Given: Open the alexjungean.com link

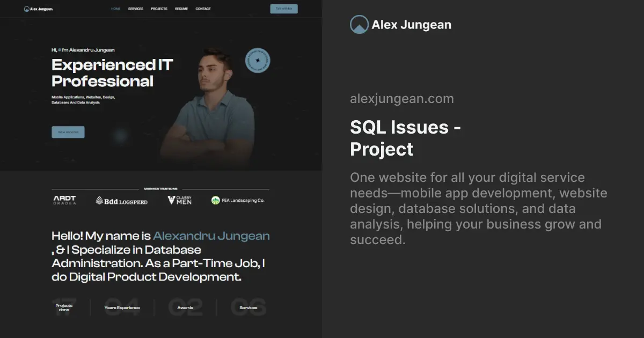Looking at the screenshot, I should (401, 98).
